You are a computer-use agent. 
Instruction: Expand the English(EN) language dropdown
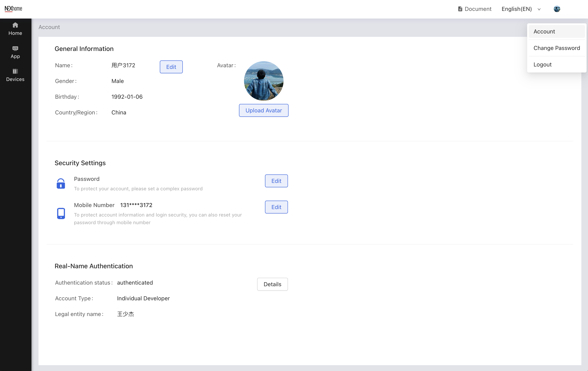coord(516,9)
